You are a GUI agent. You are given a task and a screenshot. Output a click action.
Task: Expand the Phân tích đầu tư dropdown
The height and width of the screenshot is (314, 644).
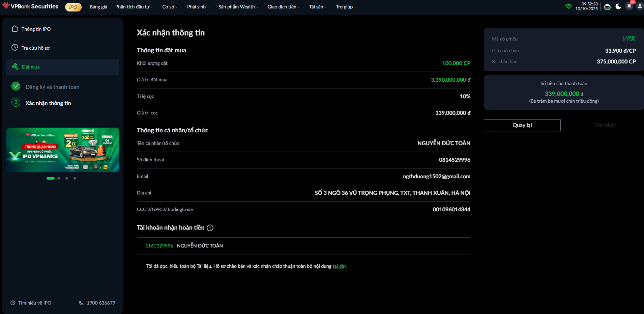coord(134,7)
